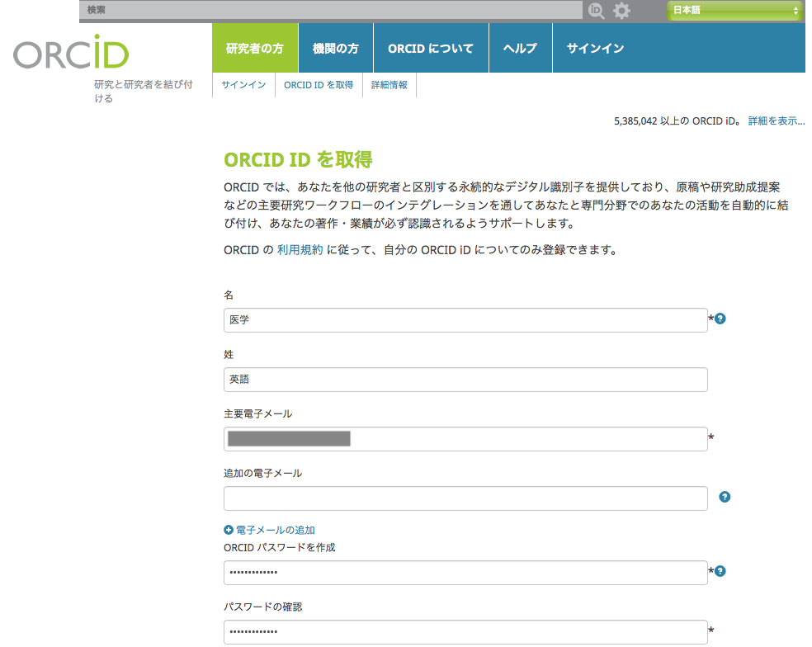Click plus icon for 電子メールの追加
812x647 pixels.
coord(229,530)
